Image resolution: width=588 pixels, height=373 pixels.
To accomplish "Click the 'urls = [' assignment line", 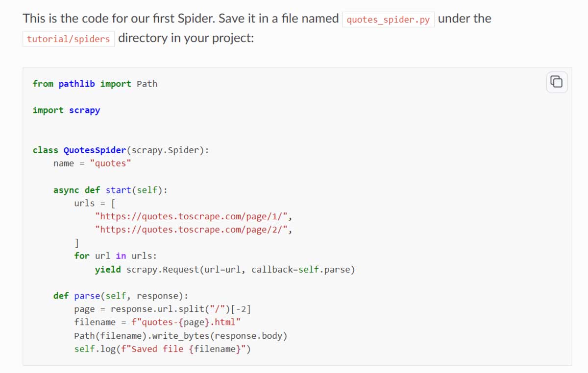I will [x=95, y=203].
